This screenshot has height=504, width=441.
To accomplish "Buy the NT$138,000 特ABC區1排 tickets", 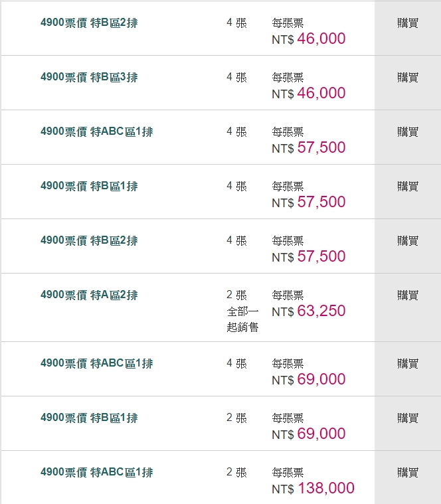I will click(408, 473).
